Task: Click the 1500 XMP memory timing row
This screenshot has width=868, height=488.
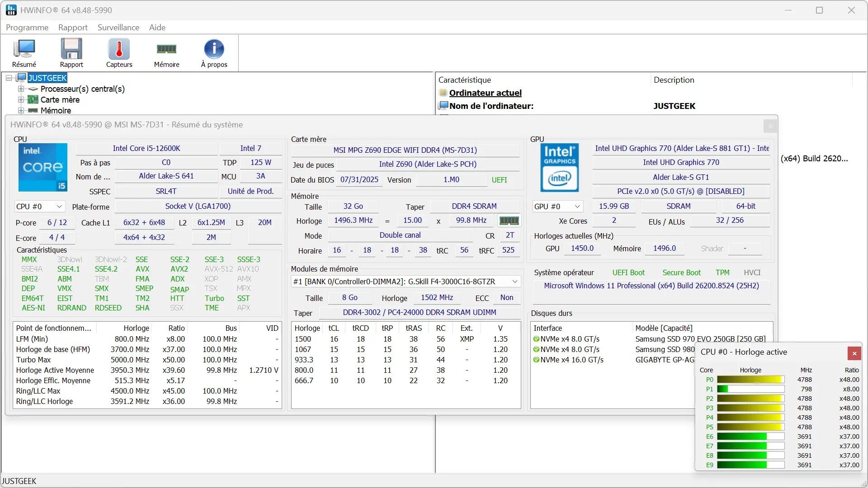Action: pyautogui.click(x=406, y=339)
